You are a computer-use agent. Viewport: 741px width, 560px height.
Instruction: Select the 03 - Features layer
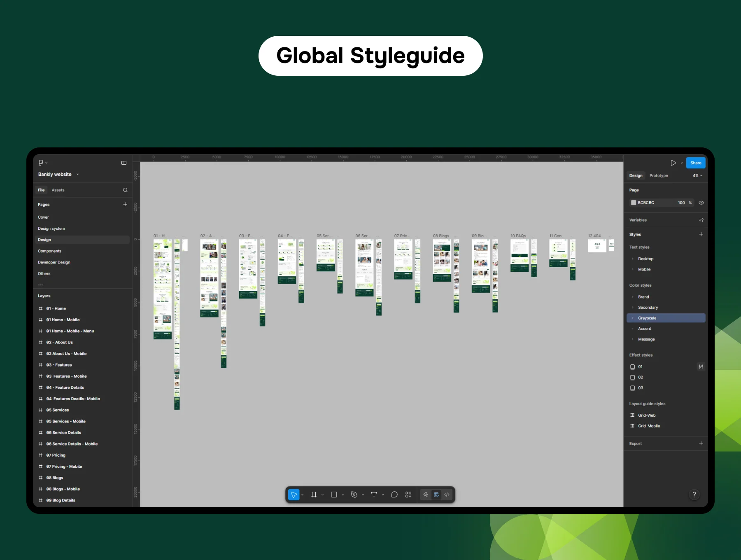59,365
